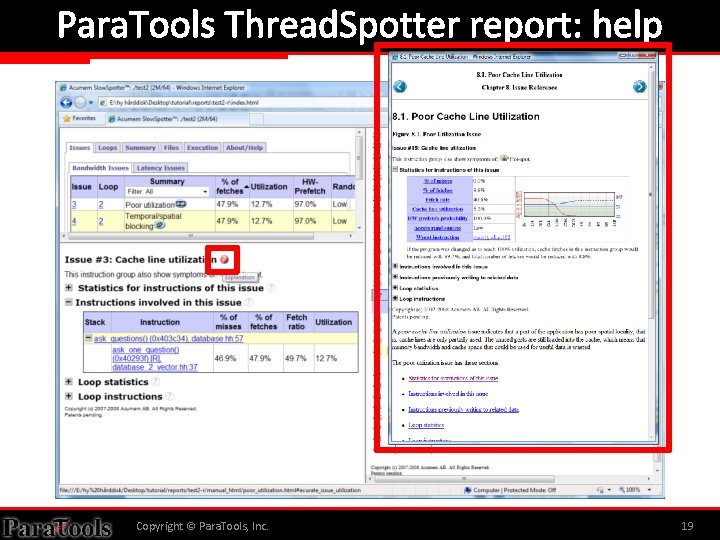Open 'HW prefetch probability' link in help table

(x=438, y=219)
